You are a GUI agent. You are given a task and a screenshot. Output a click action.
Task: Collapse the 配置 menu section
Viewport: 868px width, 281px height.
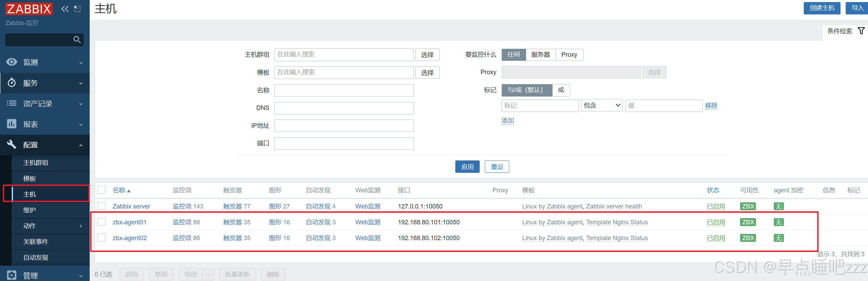coord(81,145)
